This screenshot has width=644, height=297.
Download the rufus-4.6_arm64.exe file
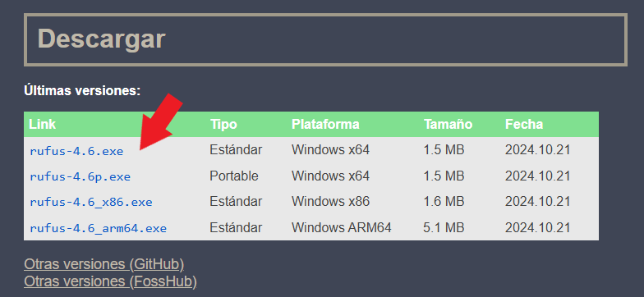(99, 228)
